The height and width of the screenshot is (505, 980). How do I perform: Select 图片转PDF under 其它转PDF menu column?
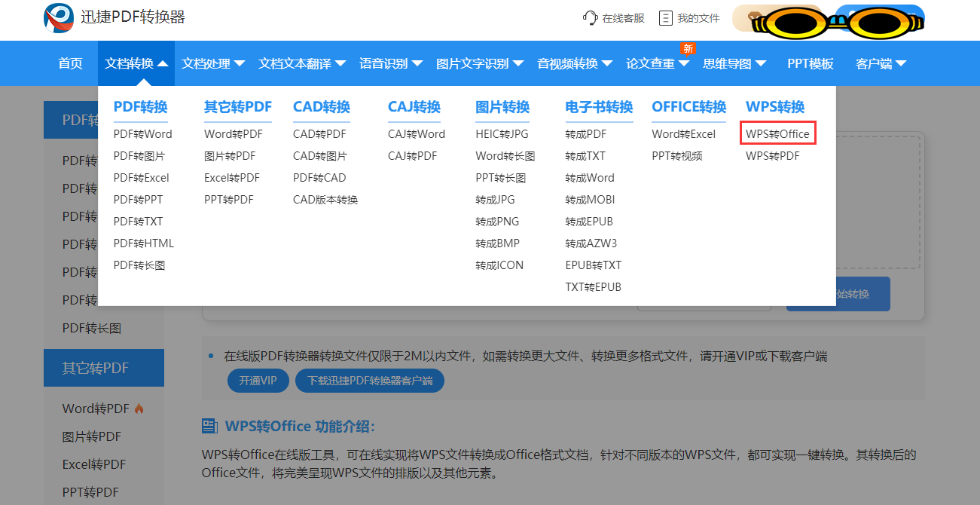coord(230,156)
